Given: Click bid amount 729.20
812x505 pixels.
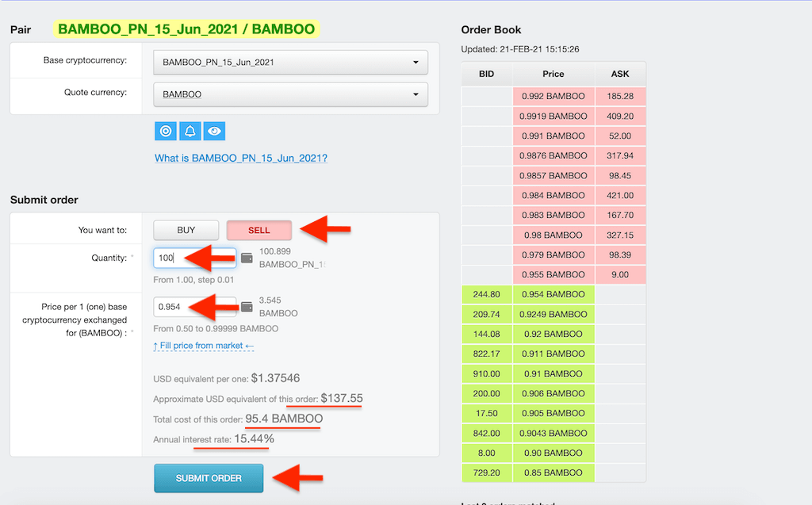Looking at the screenshot, I should coord(486,472).
